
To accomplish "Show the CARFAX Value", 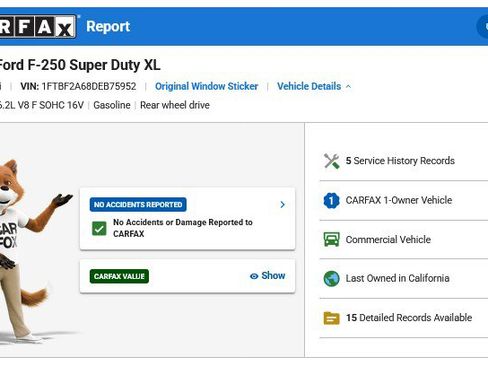I will coord(268,276).
